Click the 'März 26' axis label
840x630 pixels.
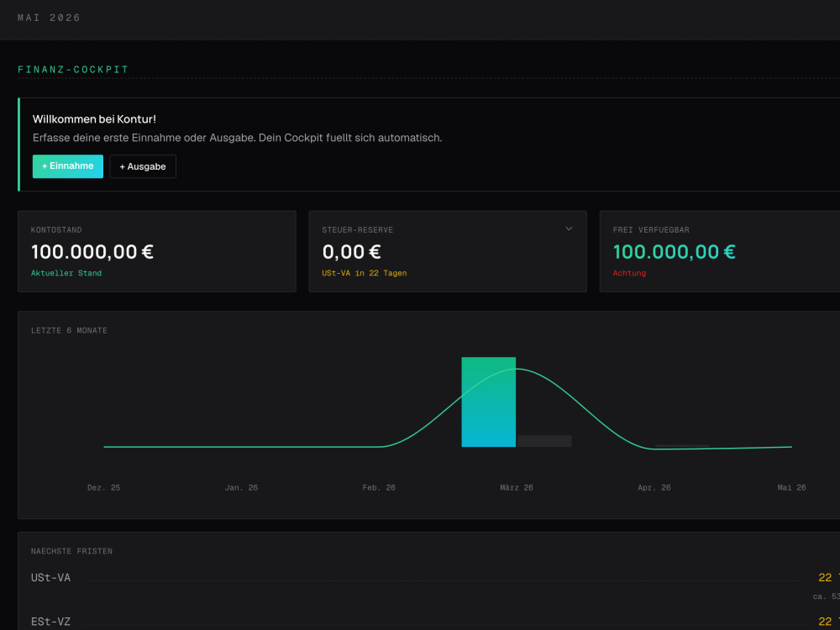[517, 487]
